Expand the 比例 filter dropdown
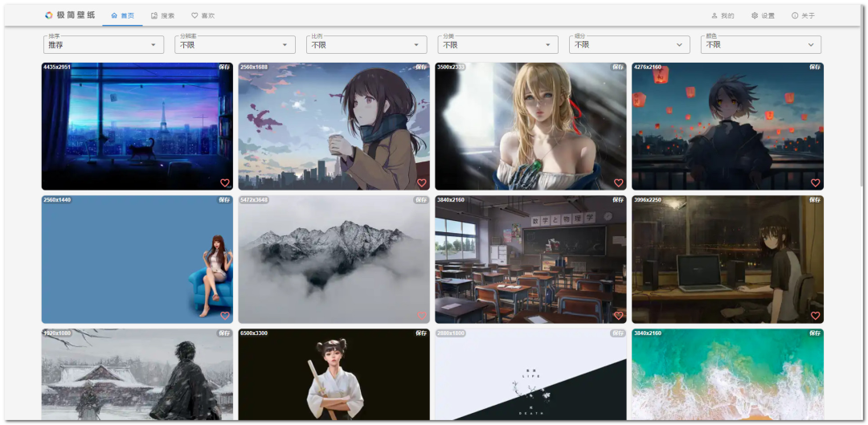This screenshot has height=425, width=868. (366, 44)
